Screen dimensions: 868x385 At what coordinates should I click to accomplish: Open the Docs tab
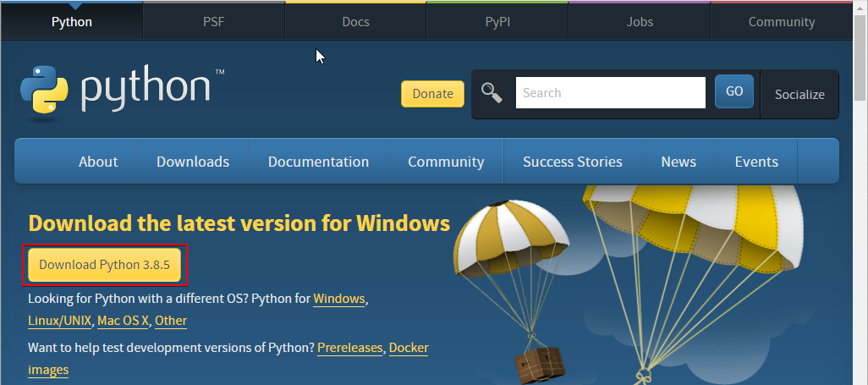click(x=355, y=22)
